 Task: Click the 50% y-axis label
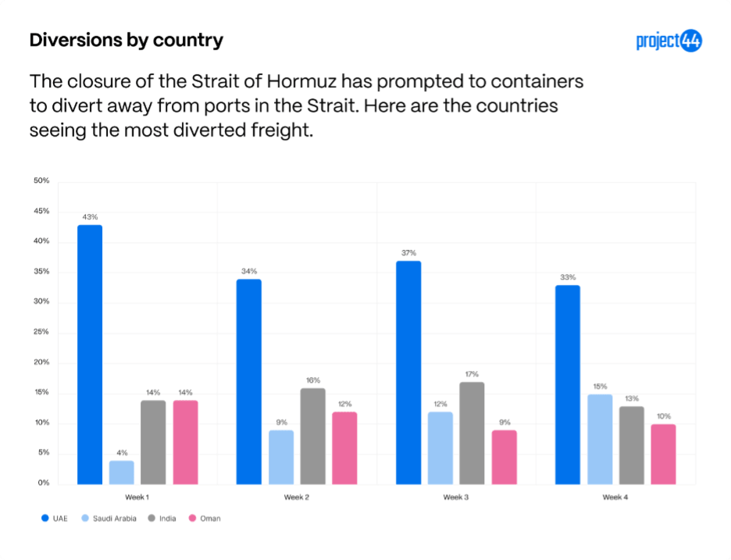[x=41, y=181]
